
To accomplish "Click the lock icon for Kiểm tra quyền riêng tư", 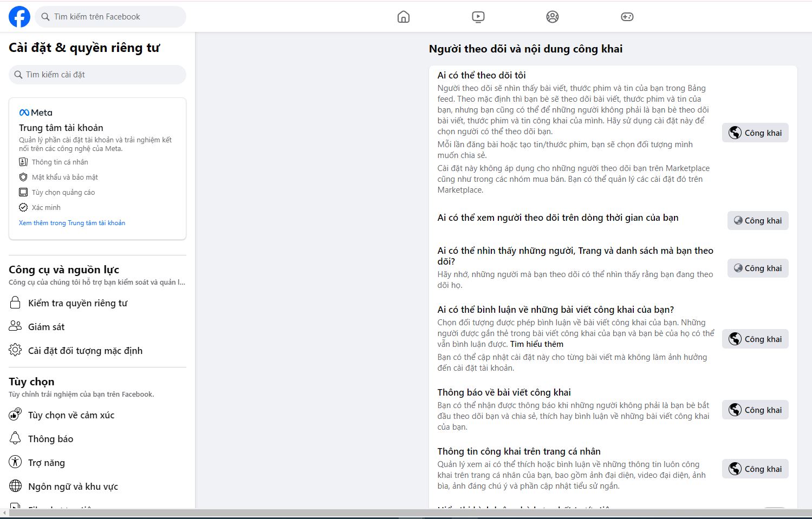I will (x=15, y=303).
